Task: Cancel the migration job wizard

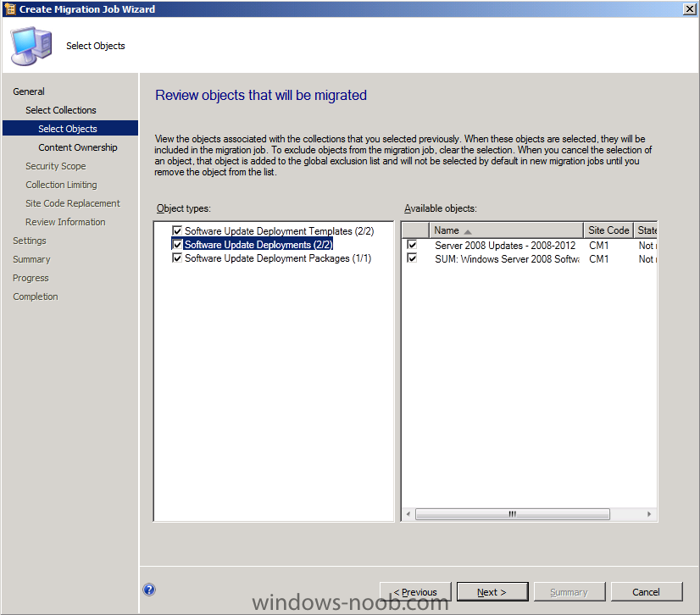Action: [x=646, y=592]
